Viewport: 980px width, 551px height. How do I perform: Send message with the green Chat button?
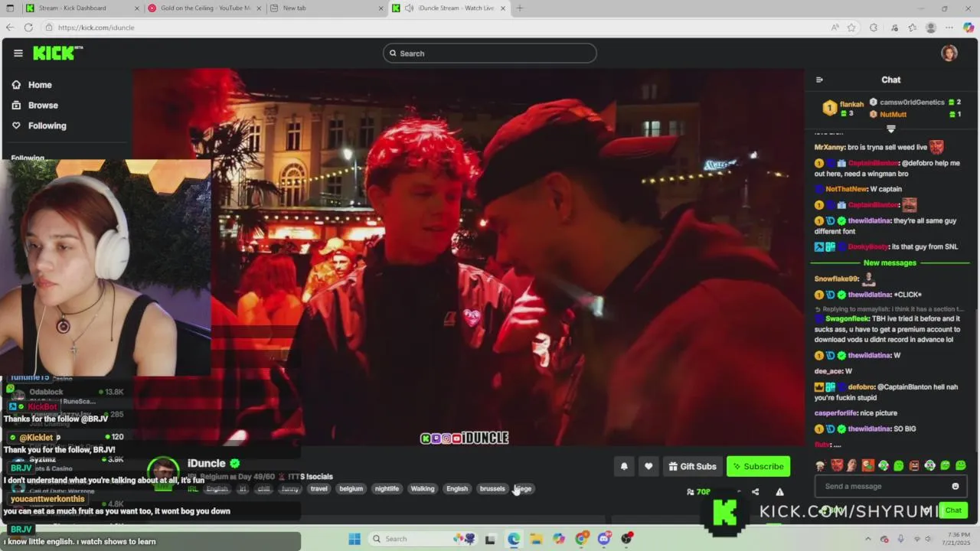(x=953, y=510)
